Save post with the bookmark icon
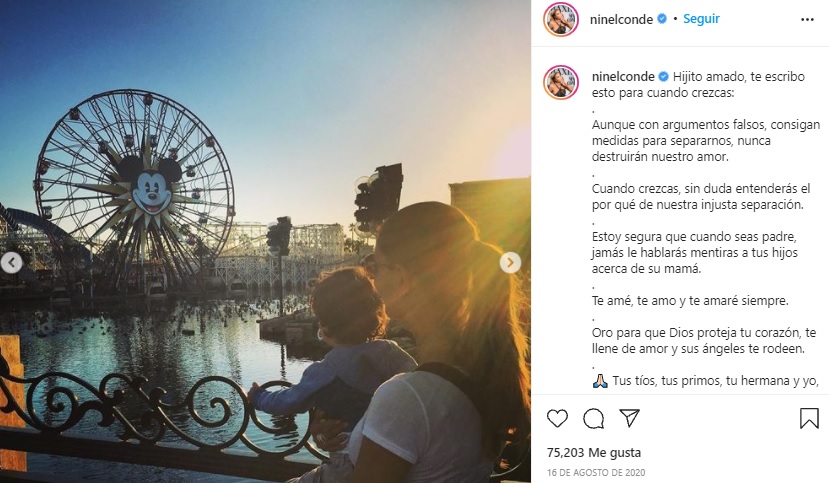This screenshot has width=829, height=483. coord(809,419)
